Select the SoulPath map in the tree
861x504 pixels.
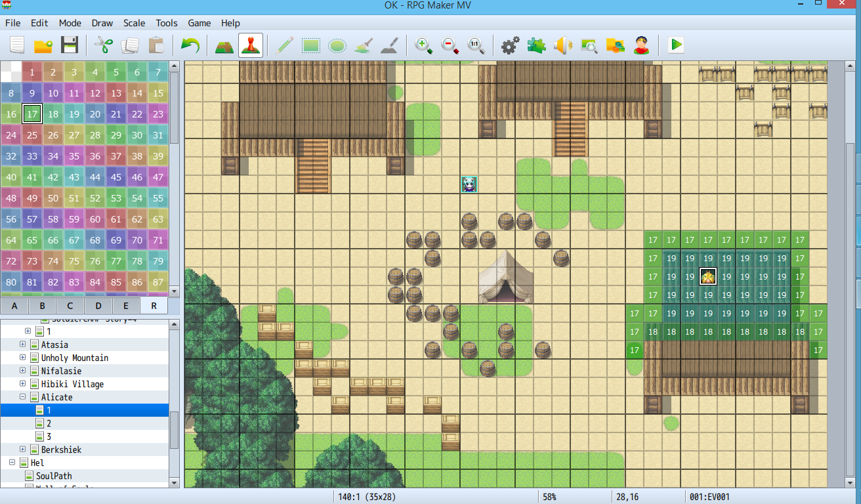tap(54, 476)
